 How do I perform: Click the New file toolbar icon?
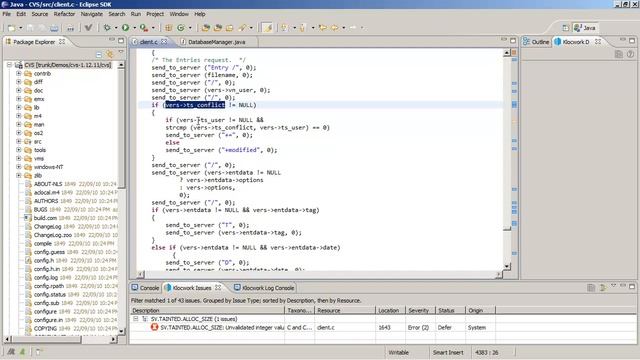11,28
